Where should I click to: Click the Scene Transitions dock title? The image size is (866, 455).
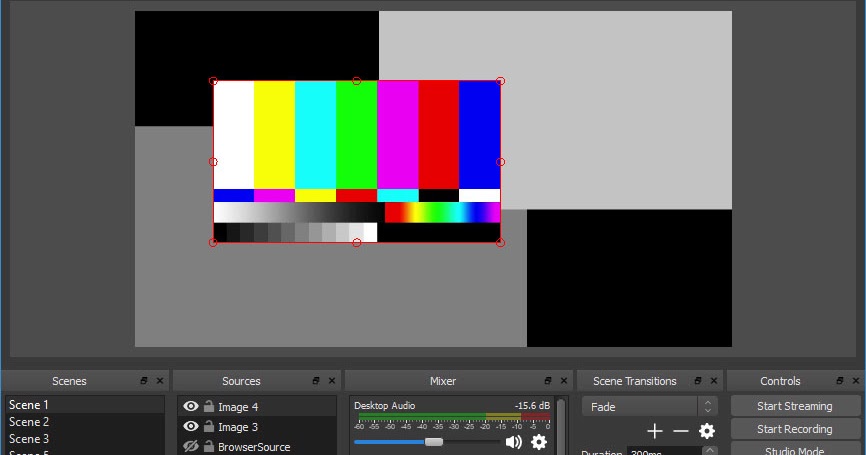(635, 381)
